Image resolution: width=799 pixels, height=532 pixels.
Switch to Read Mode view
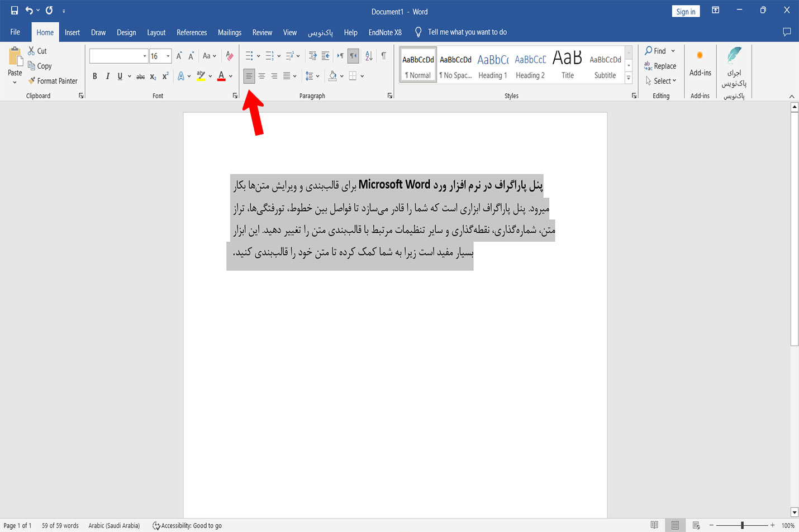coord(654,525)
